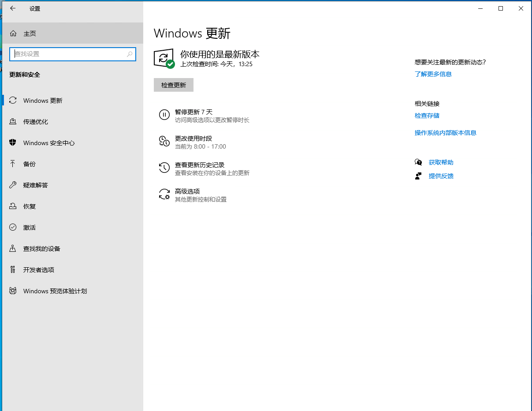Image resolution: width=532 pixels, height=411 pixels.
Task: Click the 更新和安全 sidebar heading
Action: pyautogui.click(x=25, y=75)
